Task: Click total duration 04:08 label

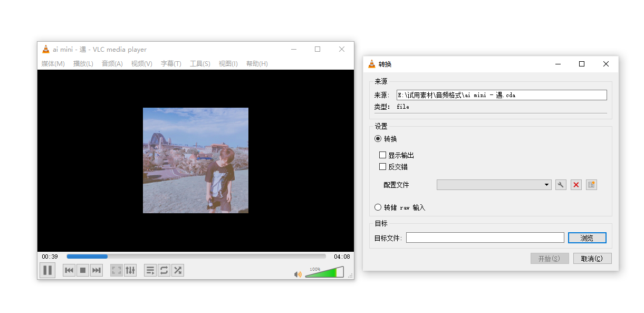Action: pyautogui.click(x=342, y=257)
